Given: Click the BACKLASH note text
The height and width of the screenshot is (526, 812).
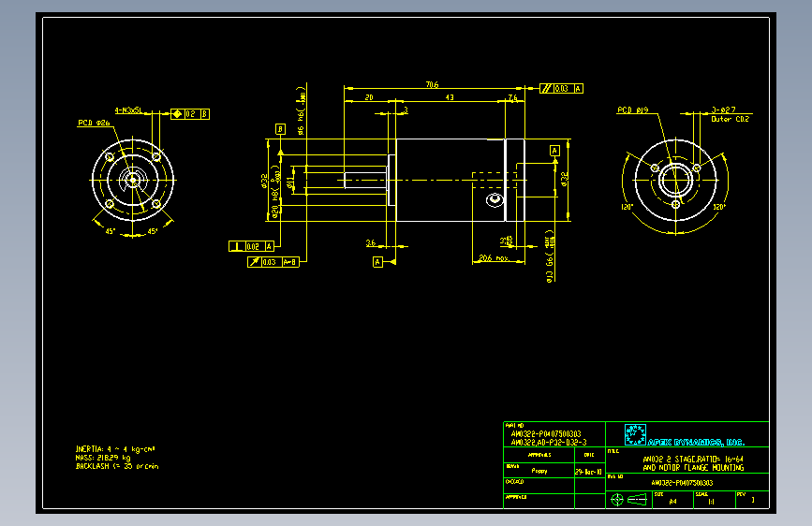Looking at the screenshot, I should click(x=117, y=466).
